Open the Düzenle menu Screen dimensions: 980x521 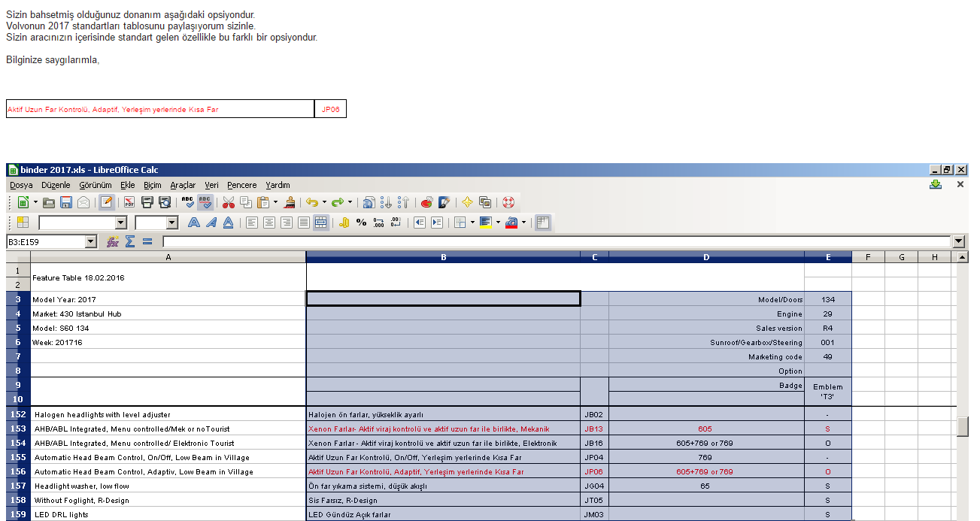(x=56, y=185)
